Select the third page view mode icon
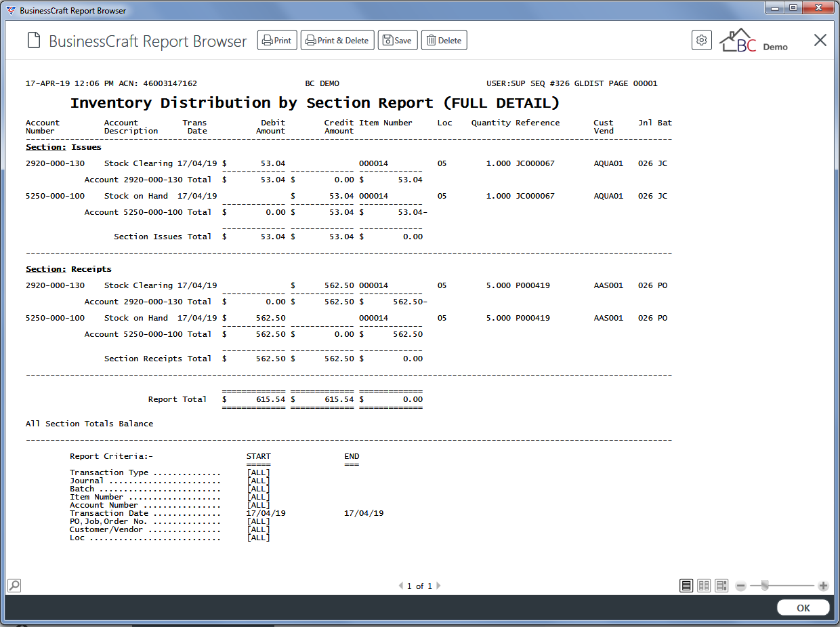Screen dimensions: 840x627 pyautogui.click(x=721, y=586)
